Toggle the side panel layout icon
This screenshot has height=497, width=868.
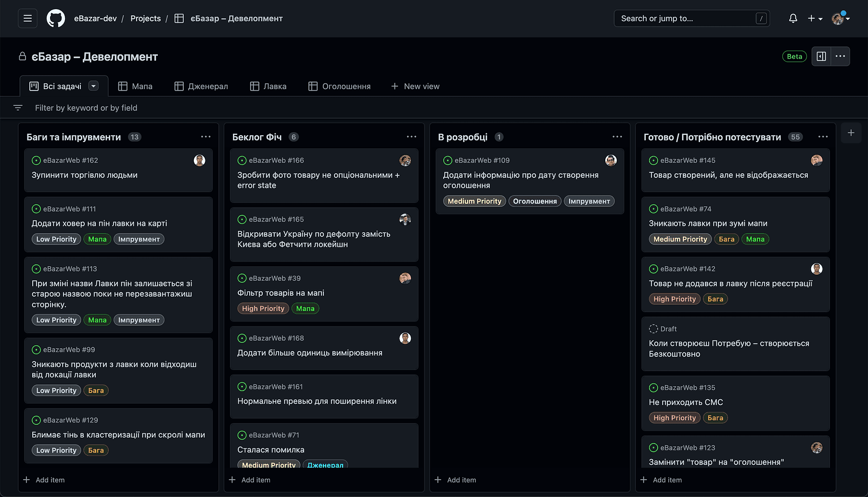point(821,56)
